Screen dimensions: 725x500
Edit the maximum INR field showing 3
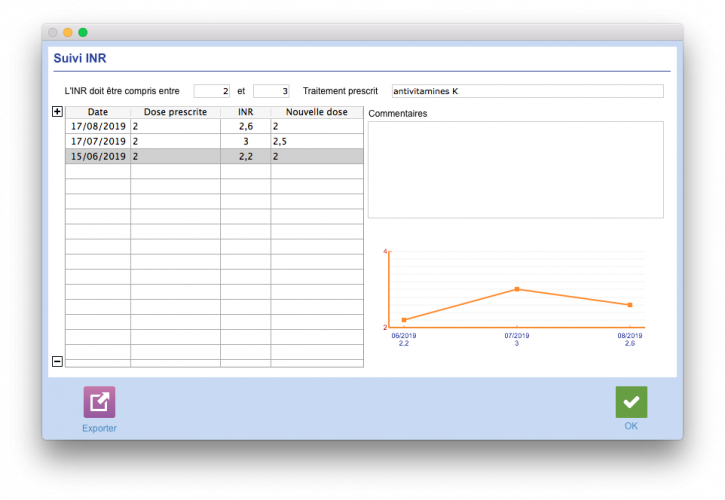tap(271, 91)
